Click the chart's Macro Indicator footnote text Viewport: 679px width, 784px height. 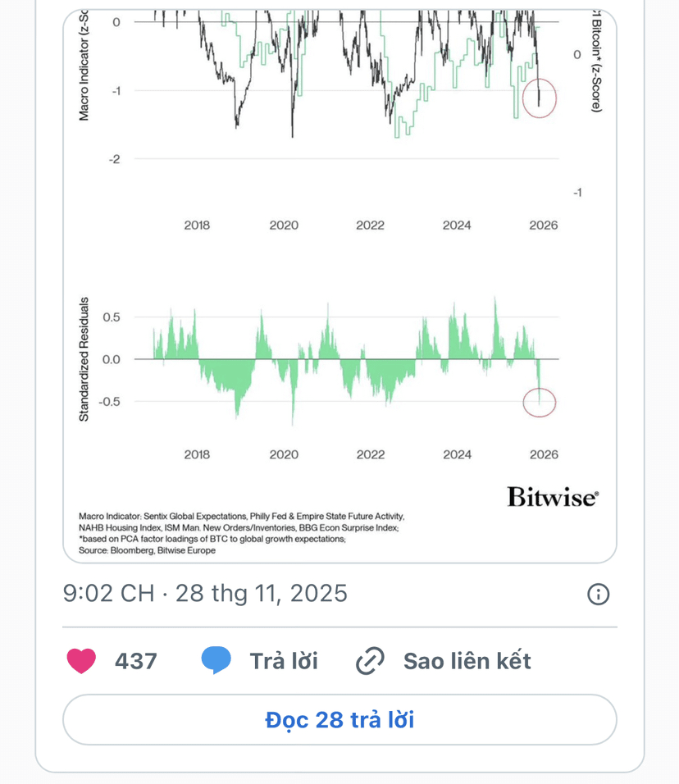241,527
